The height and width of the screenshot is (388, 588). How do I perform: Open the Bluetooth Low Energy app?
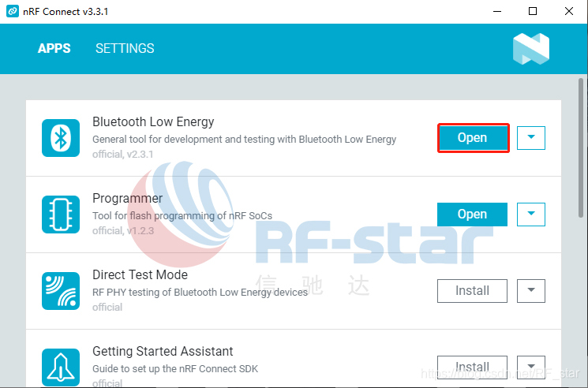pyautogui.click(x=473, y=138)
